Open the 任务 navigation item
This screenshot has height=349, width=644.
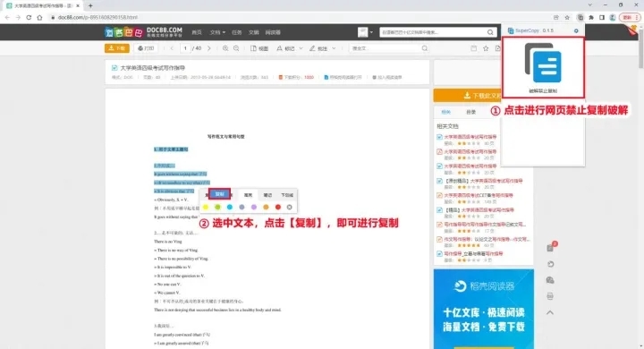(x=237, y=32)
